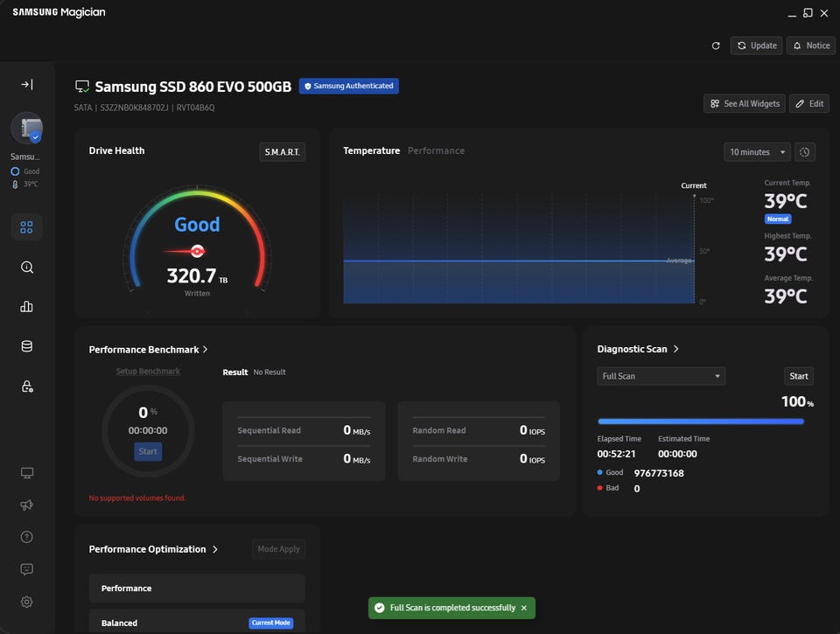Viewport: 840px width, 634px height.
Task: Click the 39°C temperature reading in sidebar
Action: 25,185
